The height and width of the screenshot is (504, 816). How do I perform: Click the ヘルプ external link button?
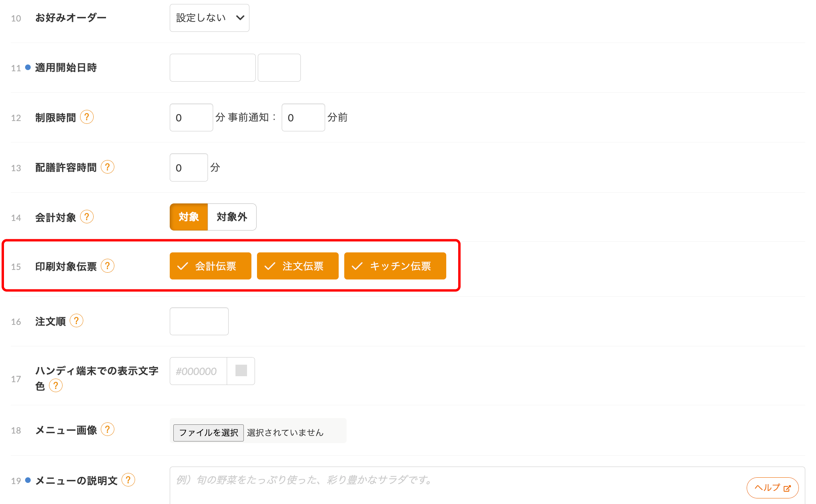(x=773, y=488)
